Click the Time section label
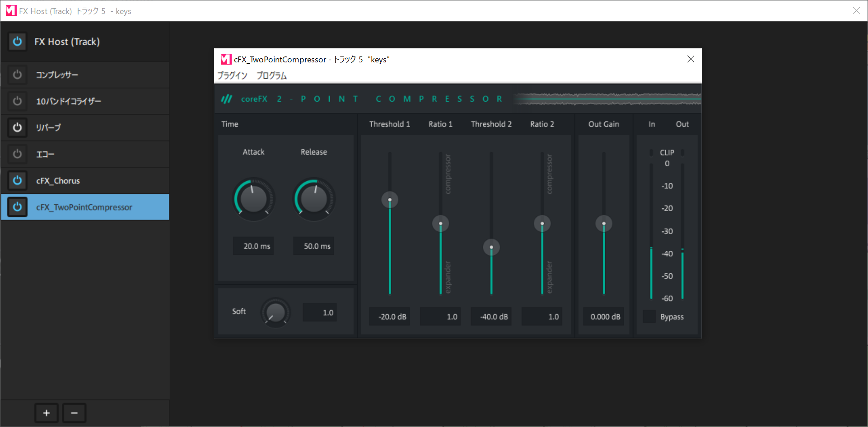868x427 pixels. click(230, 124)
